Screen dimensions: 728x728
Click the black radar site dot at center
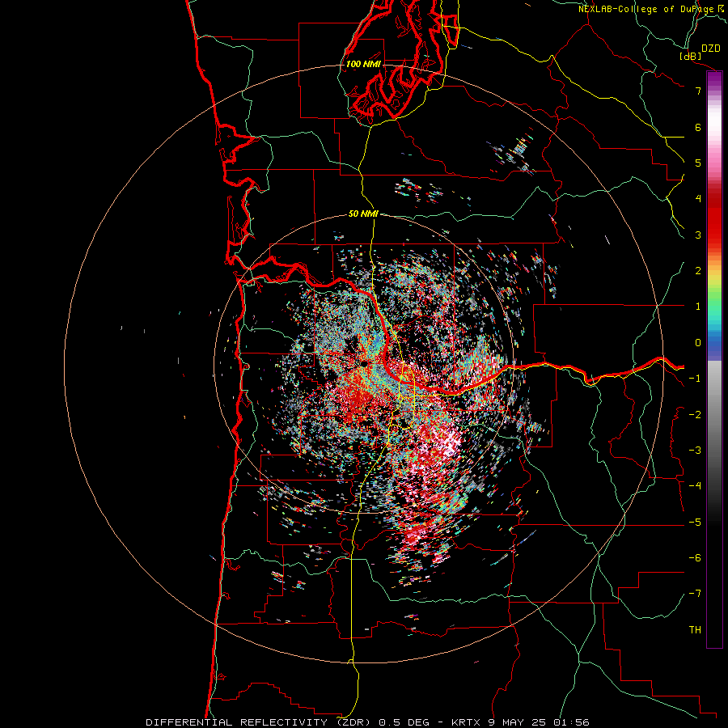pyautogui.click(x=363, y=363)
